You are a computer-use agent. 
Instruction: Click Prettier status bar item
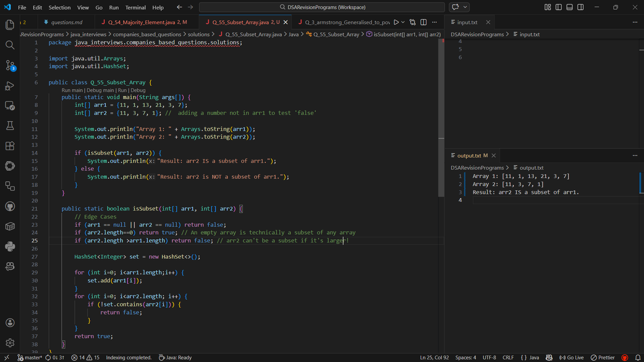(x=603, y=358)
